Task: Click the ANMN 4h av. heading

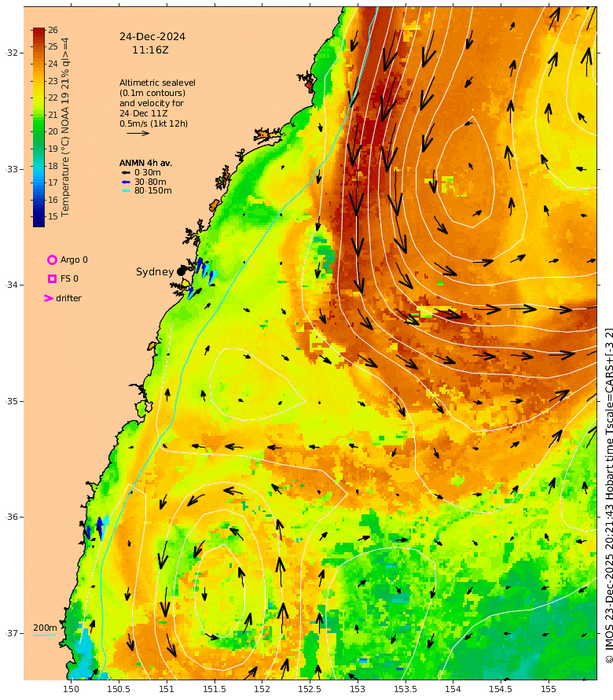Action: [145, 163]
